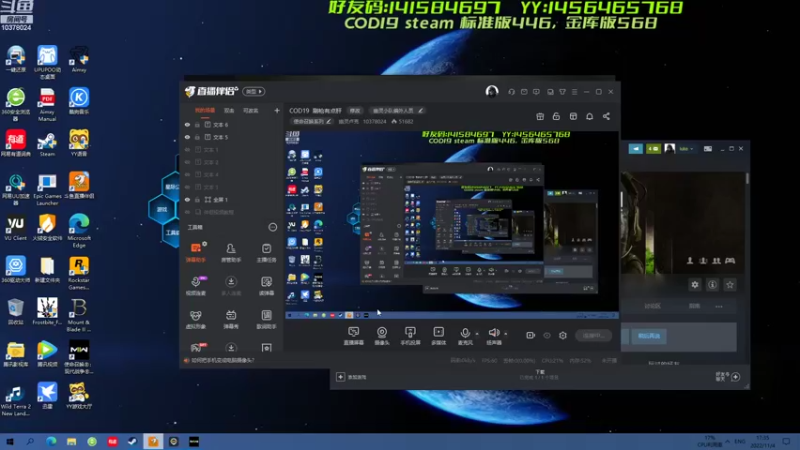Open the danmaku assistant tool highlighted in orange
The width and height of the screenshot is (800, 450).
tap(195, 252)
